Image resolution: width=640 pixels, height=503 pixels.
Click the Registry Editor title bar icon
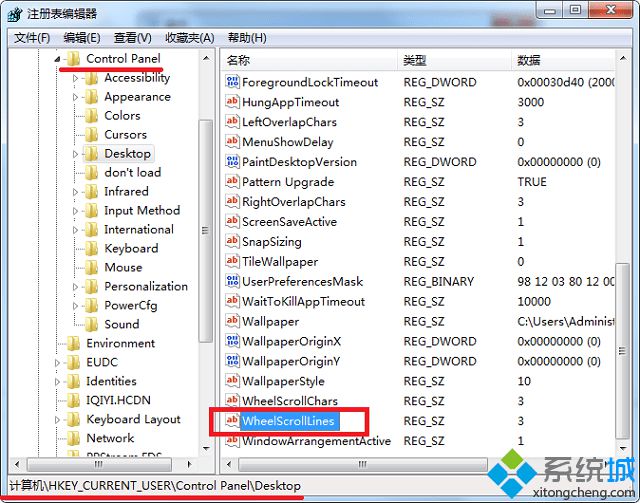tap(15, 14)
